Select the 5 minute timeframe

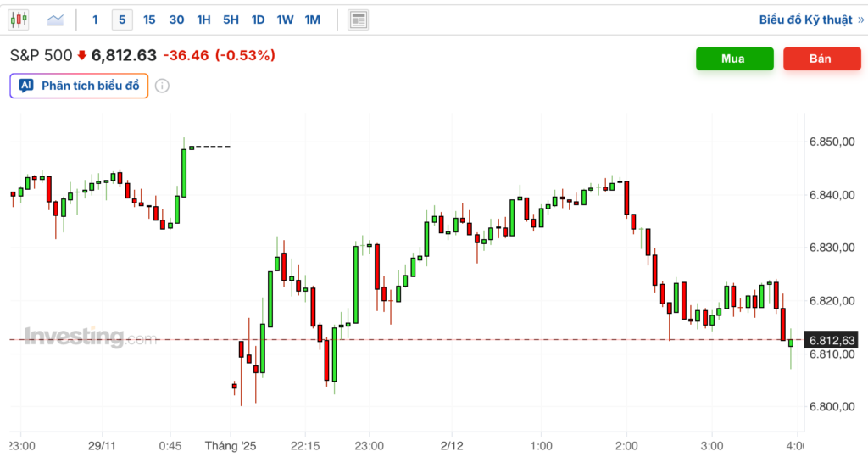(x=122, y=19)
